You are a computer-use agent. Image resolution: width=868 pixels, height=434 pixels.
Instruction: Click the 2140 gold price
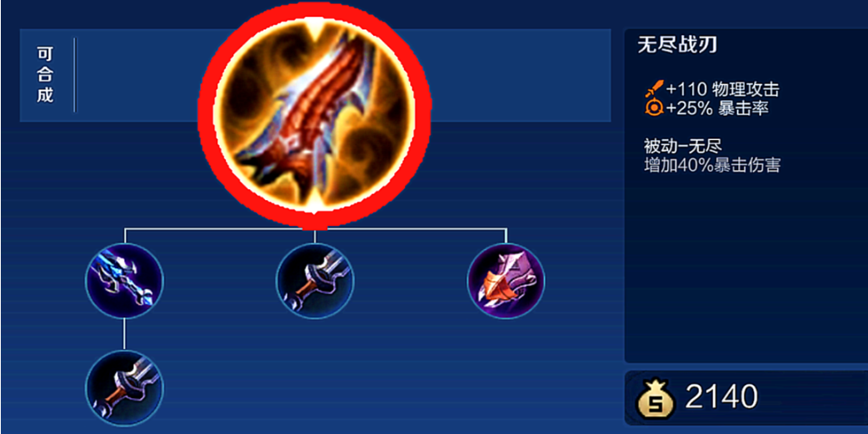(721, 397)
